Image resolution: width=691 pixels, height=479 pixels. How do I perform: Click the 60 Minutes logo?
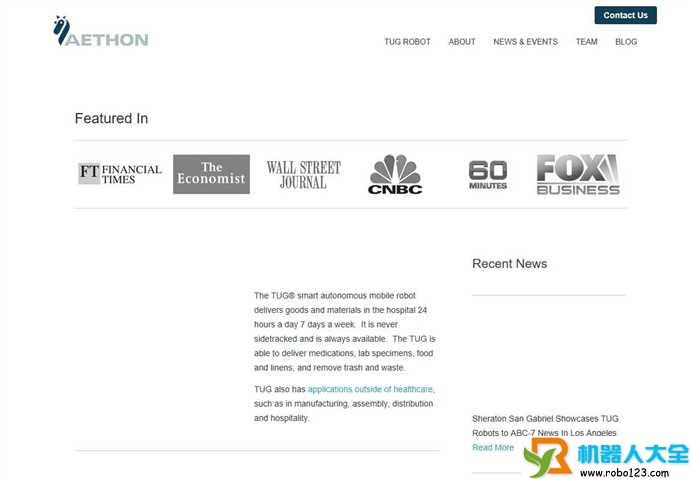point(488,175)
